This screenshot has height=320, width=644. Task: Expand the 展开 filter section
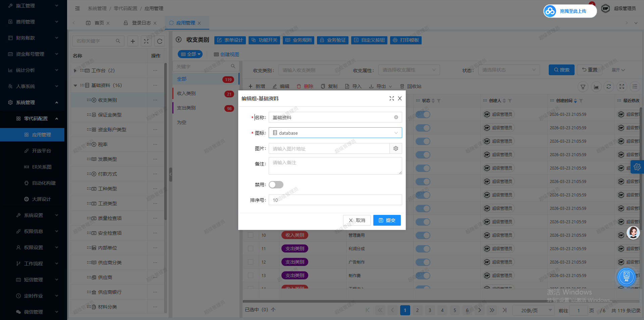(618, 70)
